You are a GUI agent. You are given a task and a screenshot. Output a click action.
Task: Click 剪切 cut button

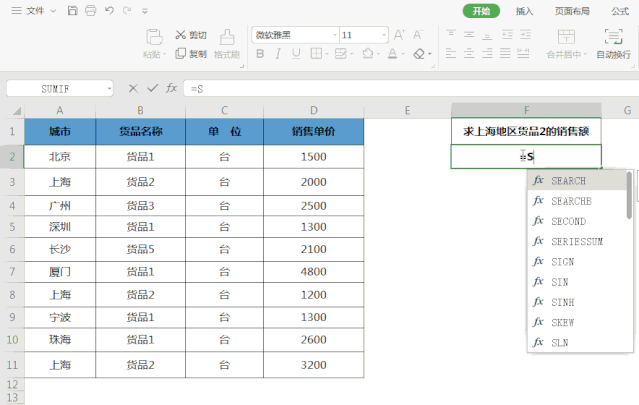[191, 35]
